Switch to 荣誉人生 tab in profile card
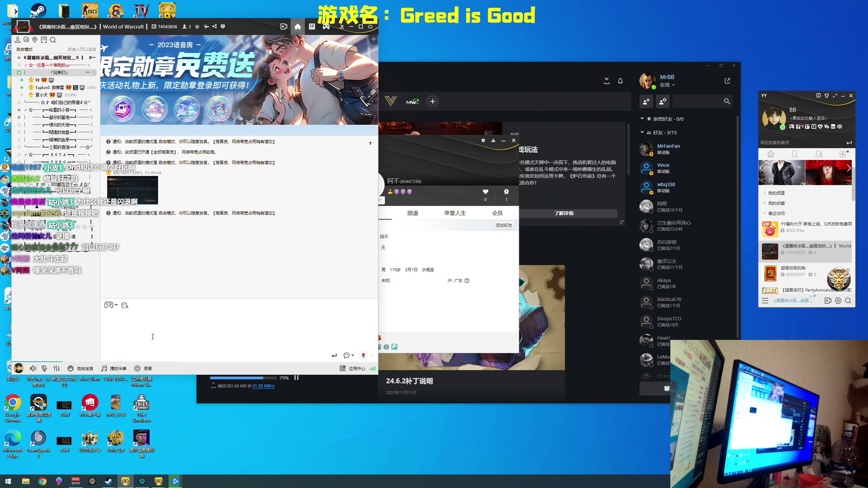The image size is (868, 488). [455, 213]
